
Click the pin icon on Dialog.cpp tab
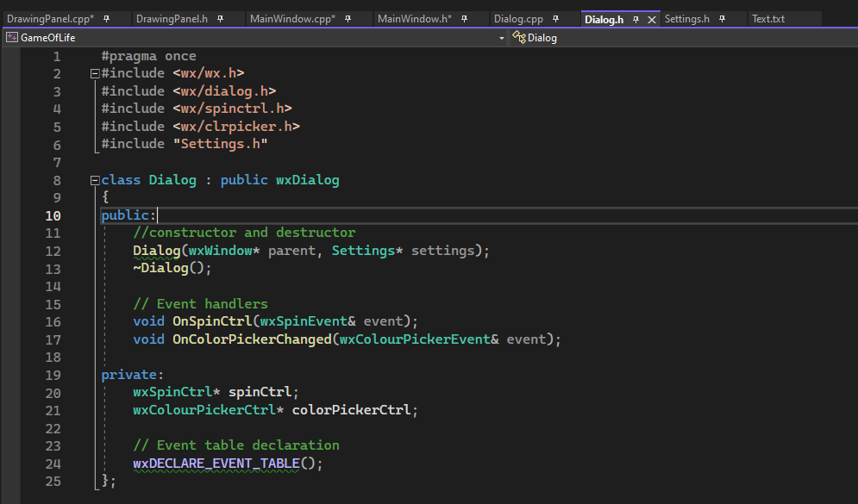pyautogui.click(x=555, y=17)
